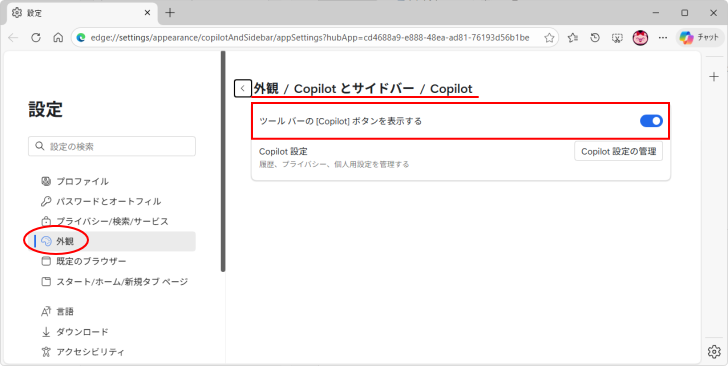Minimize the browser window
Image resolution: width=728 pixels, height=366 pixels.
click(656, 13)
